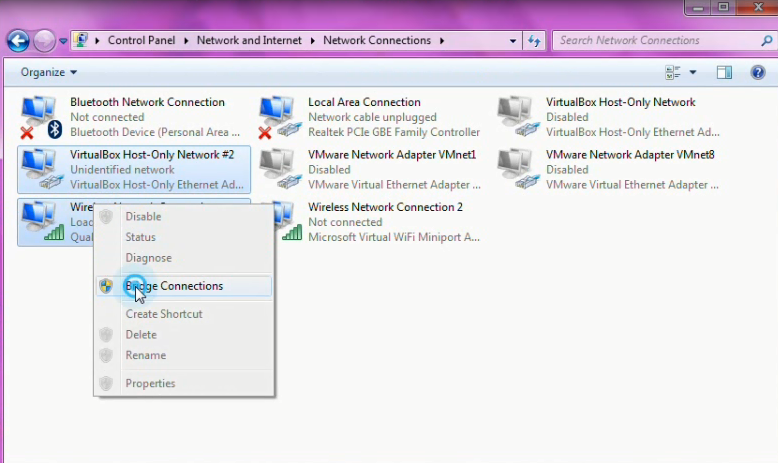Choose Delete from the context menu

point(184,334)
